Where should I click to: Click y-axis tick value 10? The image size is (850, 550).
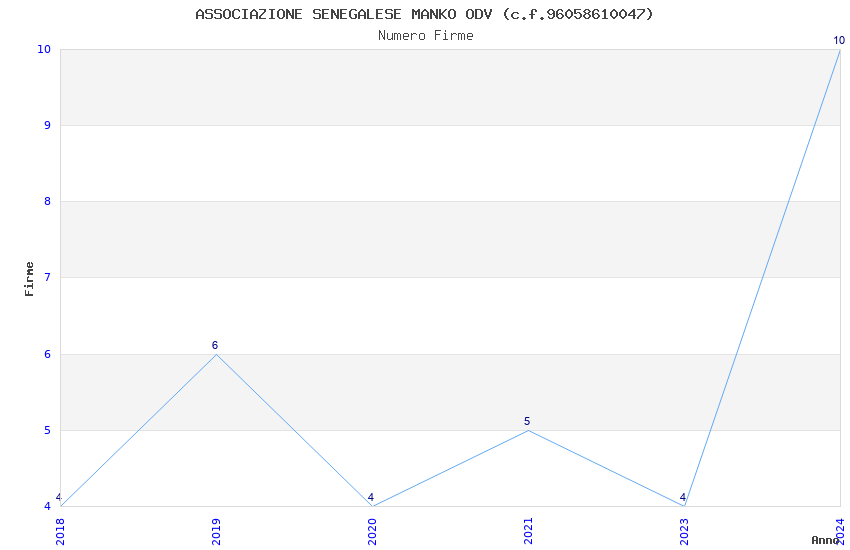[x=44, y=49]
